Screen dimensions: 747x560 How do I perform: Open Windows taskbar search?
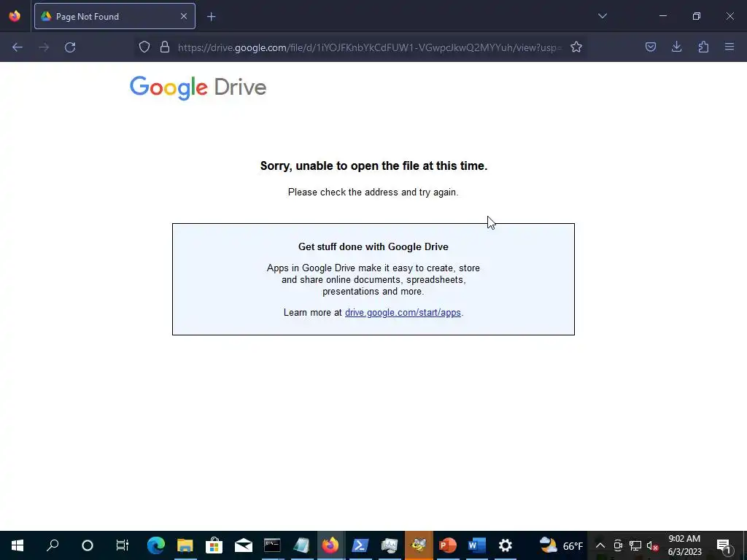pyautogui.click(x=53, y=545)
